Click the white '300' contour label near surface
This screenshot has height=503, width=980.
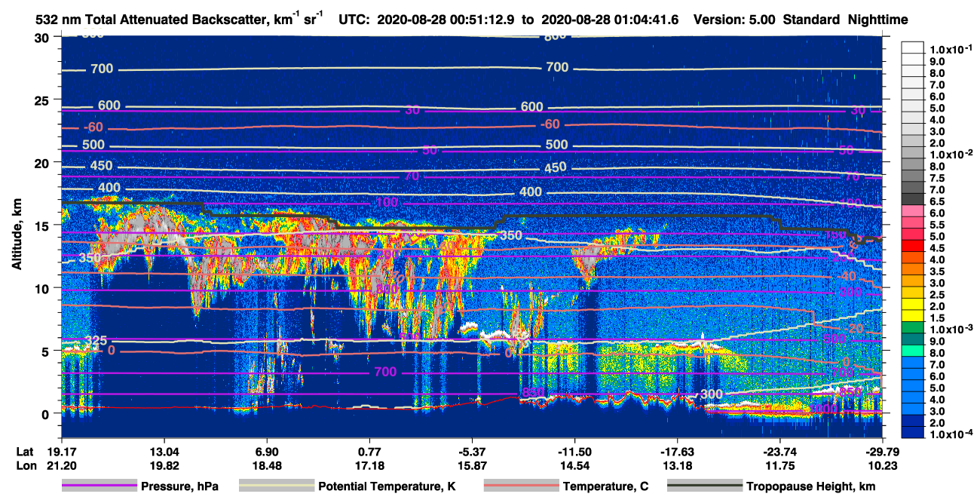712,394
